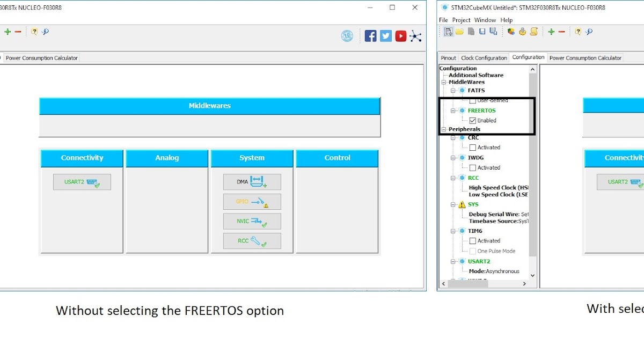644x338 pixels.
Task: Open the Project menu
Action: click(461, 20)
